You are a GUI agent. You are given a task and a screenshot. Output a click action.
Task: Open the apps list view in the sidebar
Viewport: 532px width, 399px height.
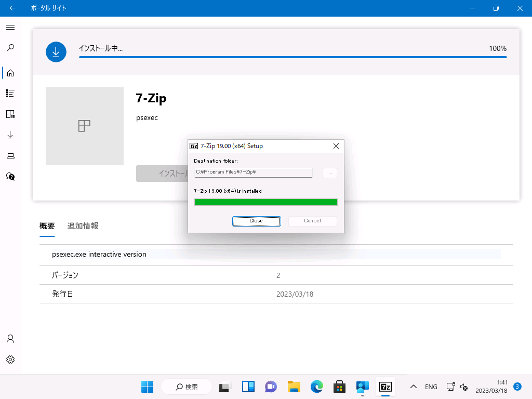click(10, 94)
